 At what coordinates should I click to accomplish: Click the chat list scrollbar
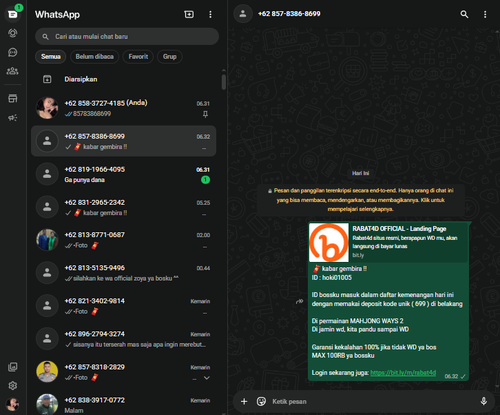coord(224,82)
